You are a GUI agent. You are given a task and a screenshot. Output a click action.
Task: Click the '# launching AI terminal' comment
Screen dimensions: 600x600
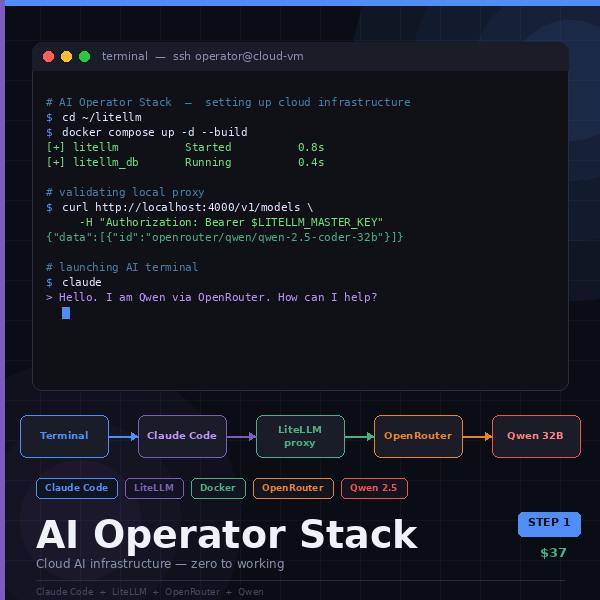122,267
